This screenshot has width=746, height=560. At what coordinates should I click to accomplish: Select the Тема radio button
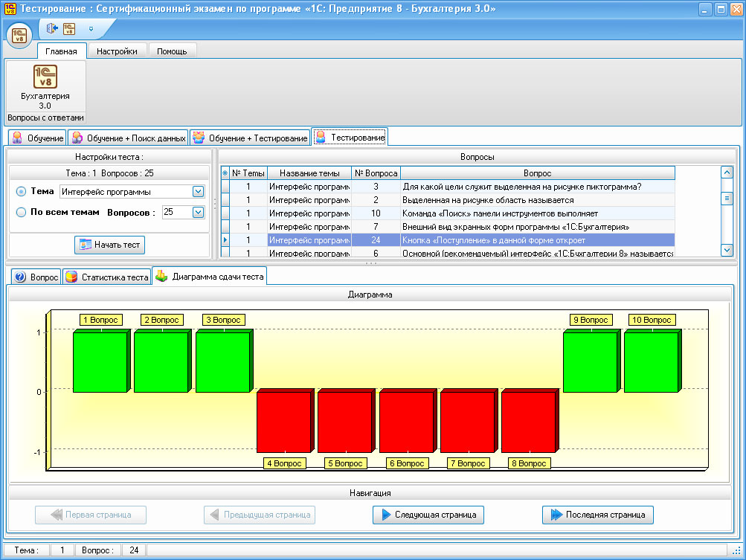[x=21, y=192]
